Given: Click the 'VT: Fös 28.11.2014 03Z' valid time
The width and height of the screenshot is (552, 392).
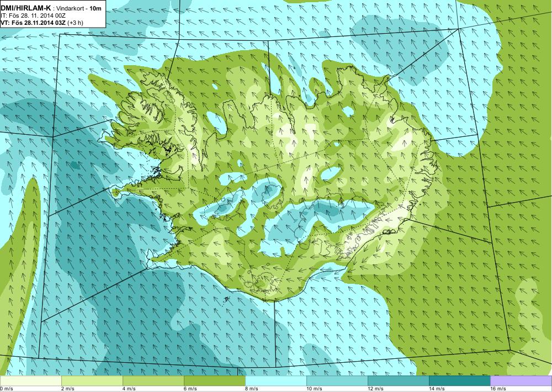Looking at the screenshot, I should coord(34,23).
